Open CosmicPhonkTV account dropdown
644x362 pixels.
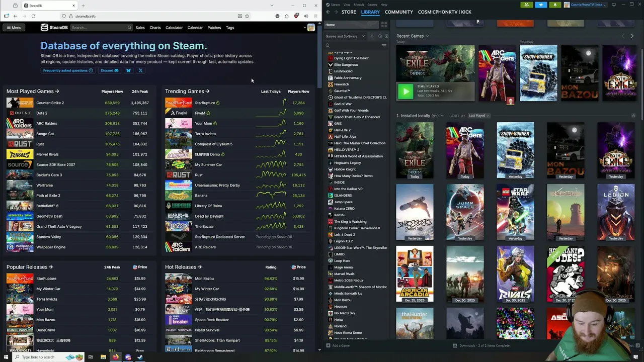tap(586, 5)
